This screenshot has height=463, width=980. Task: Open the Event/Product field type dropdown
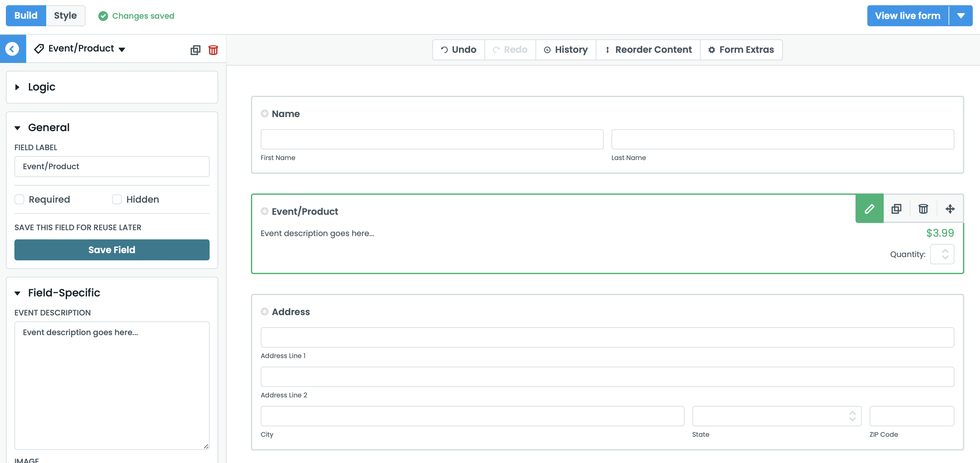[x=122, y=49]
